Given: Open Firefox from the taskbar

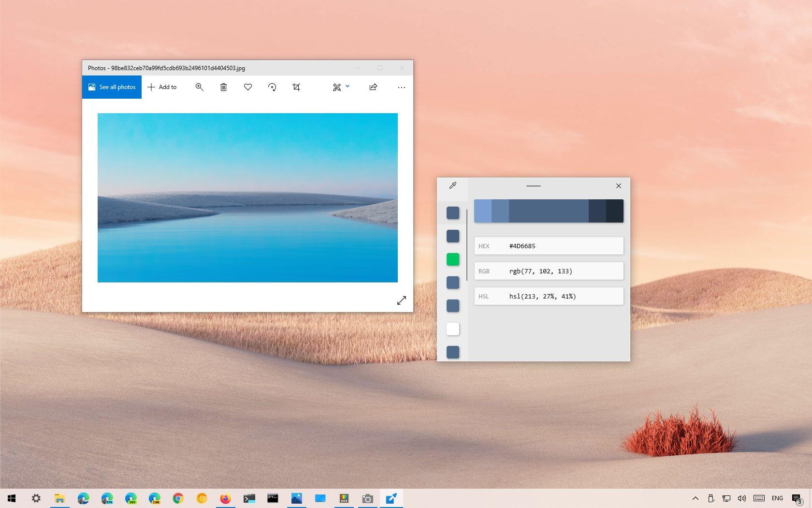Looking at the screenshot, I should pyautogui.click(x=225, y=498).
